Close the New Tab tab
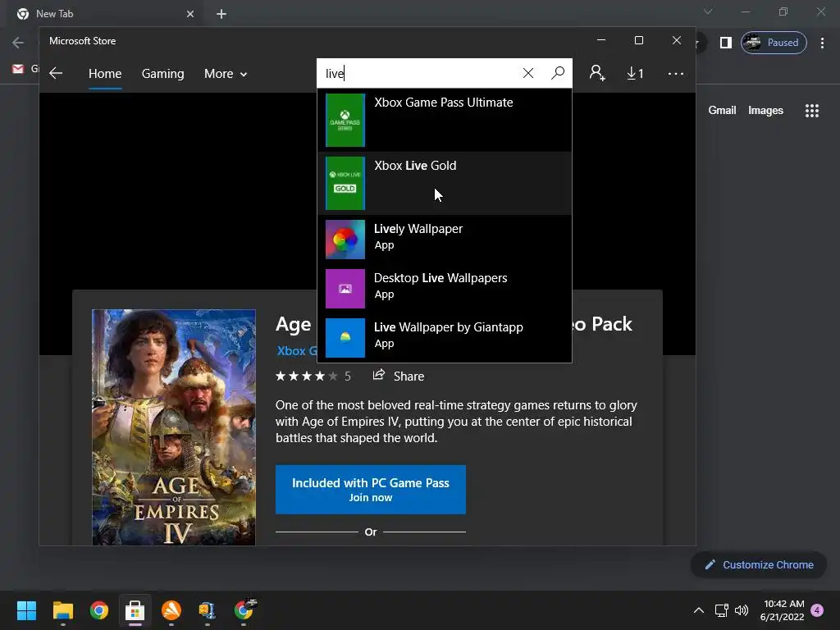The width and height of the screenshot is (840, 630). click(x=190, y=14)
